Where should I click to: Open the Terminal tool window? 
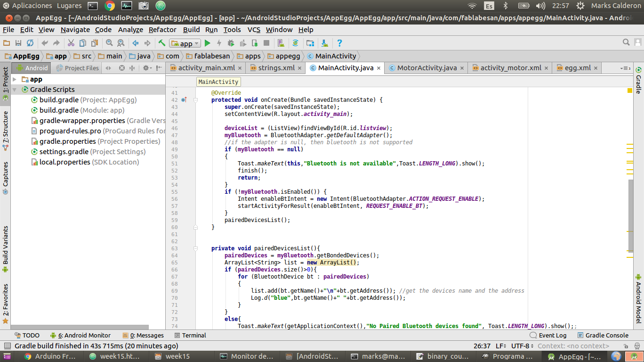point(193,336)
